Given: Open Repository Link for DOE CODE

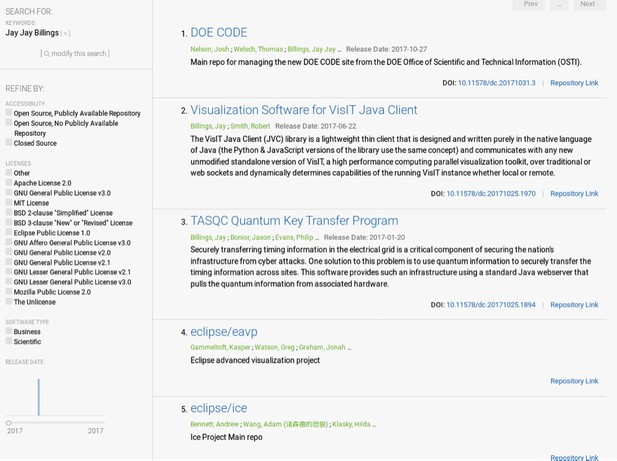Looking at the screenshot, I should [574, 83].
